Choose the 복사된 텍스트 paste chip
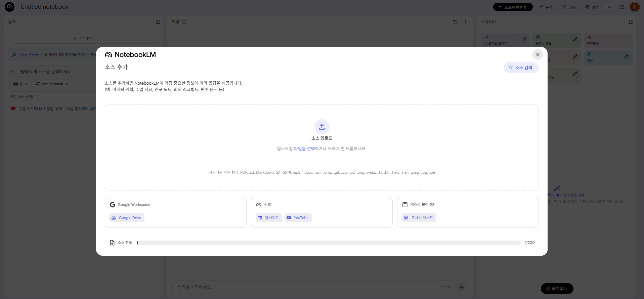644x299 pixels. coord(419,218)
